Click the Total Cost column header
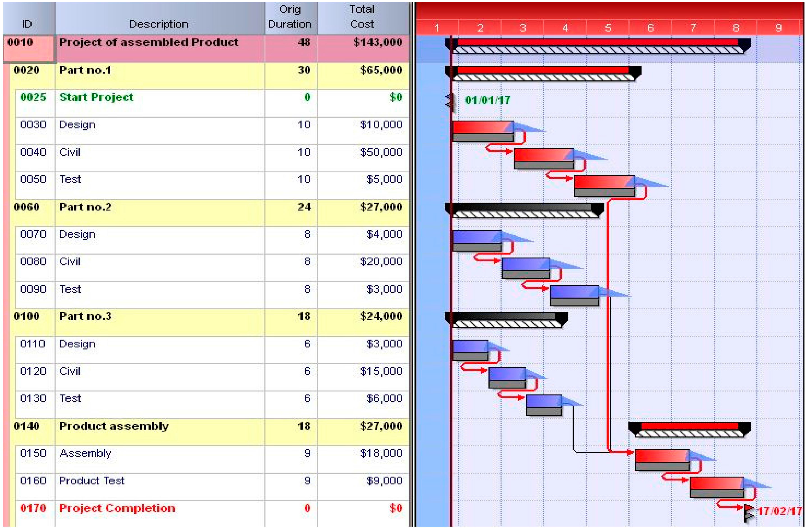The image size is (805, 532). coord(362,17)
